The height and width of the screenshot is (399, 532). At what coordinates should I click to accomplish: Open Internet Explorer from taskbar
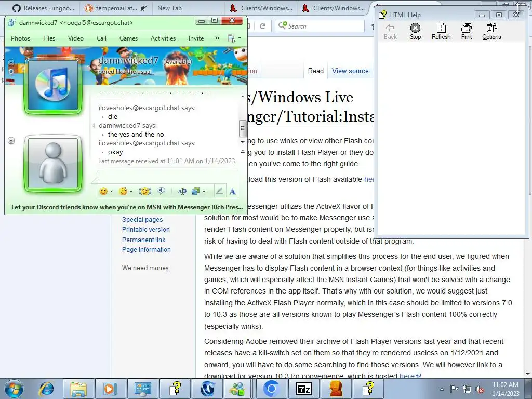tap(46, 389)
